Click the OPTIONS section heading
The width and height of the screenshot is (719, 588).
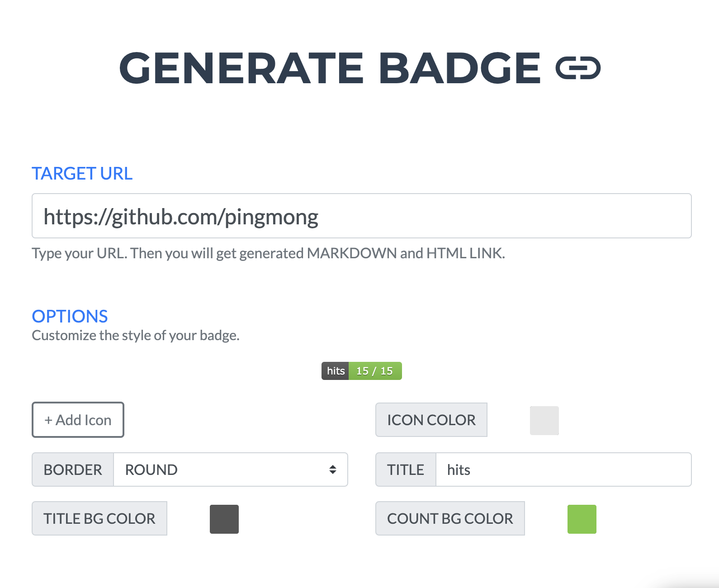click(70, 317)
